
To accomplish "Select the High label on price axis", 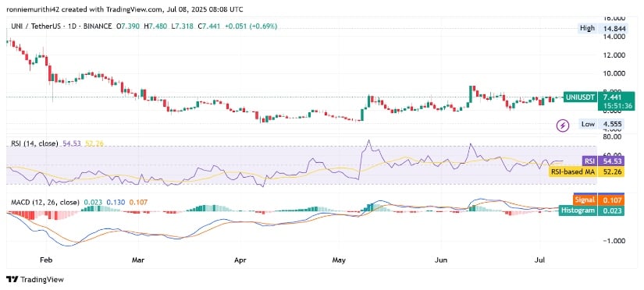I will [x=587, y=28].
